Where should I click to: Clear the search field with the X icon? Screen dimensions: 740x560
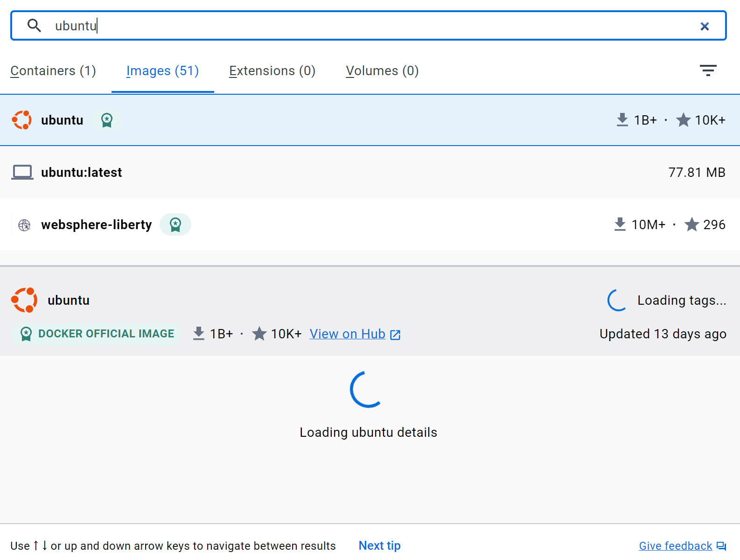pyautogui.click(x=705, y=26)
